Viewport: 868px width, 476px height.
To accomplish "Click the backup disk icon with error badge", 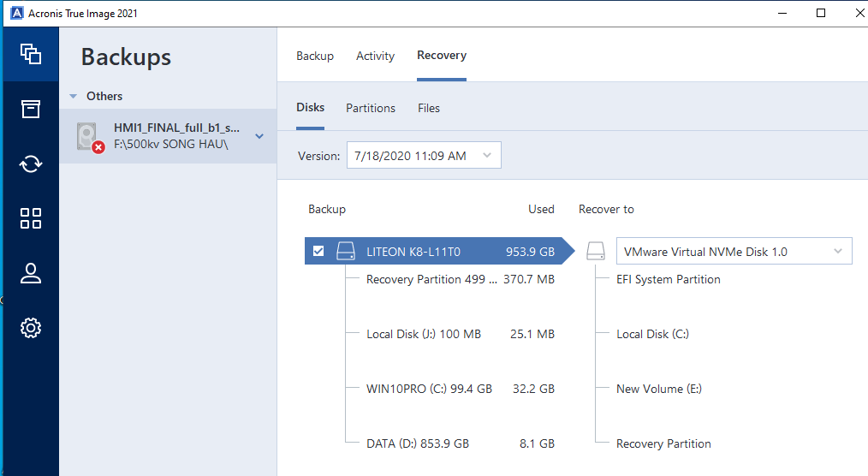I will (x=89, y=137).
